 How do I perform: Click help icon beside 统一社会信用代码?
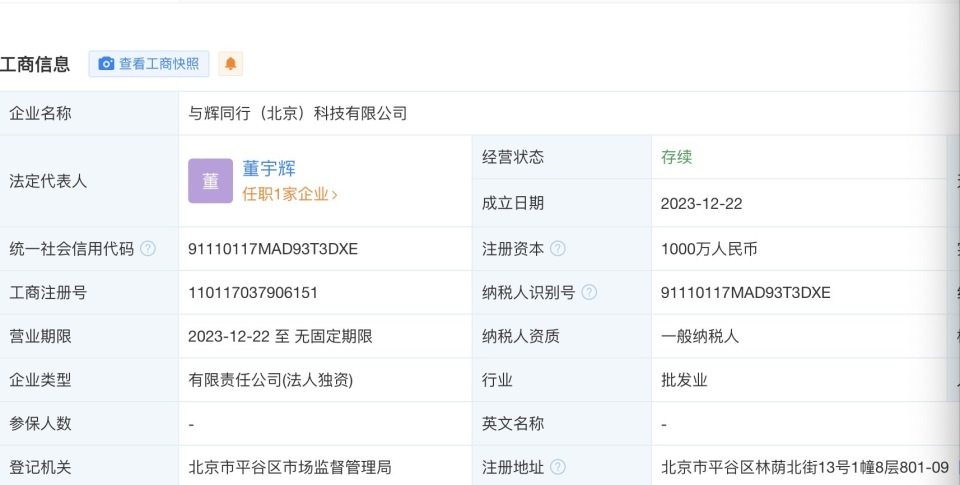tap(148, 249)
